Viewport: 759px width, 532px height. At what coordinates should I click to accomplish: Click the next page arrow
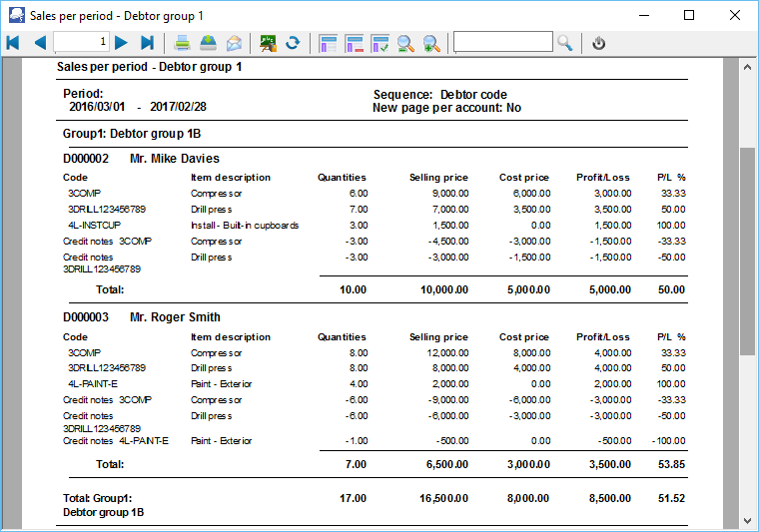click(121, 43)
